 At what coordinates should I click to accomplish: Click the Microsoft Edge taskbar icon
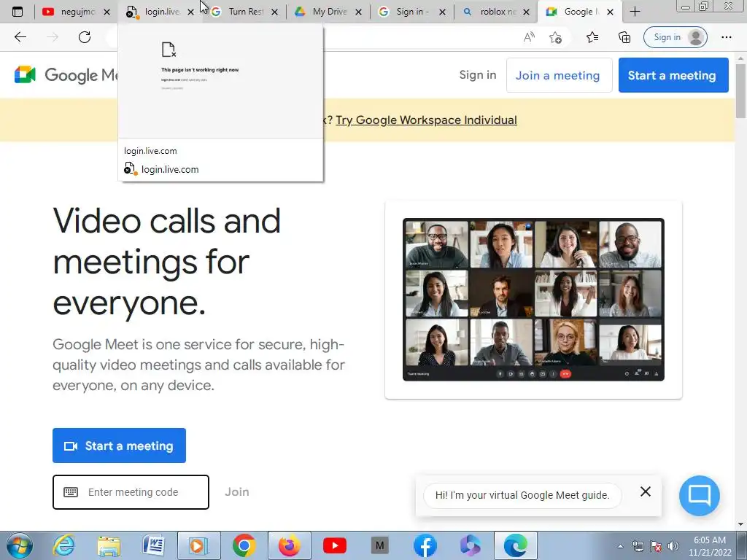(516, 545)
